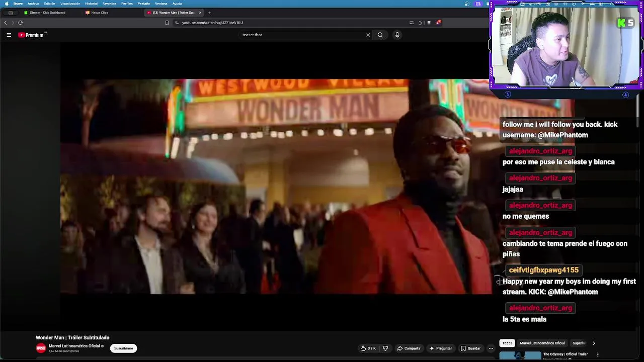Open more actions three-dot menu
Image resolution: width=644 pixels, height=362 pixels.
[x=491, y=348]
